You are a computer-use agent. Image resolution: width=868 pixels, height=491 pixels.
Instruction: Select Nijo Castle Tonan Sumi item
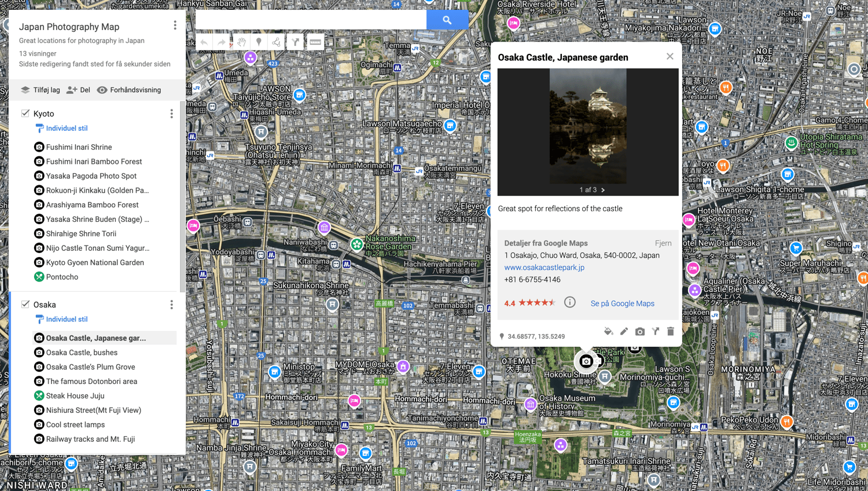[97, 248]
